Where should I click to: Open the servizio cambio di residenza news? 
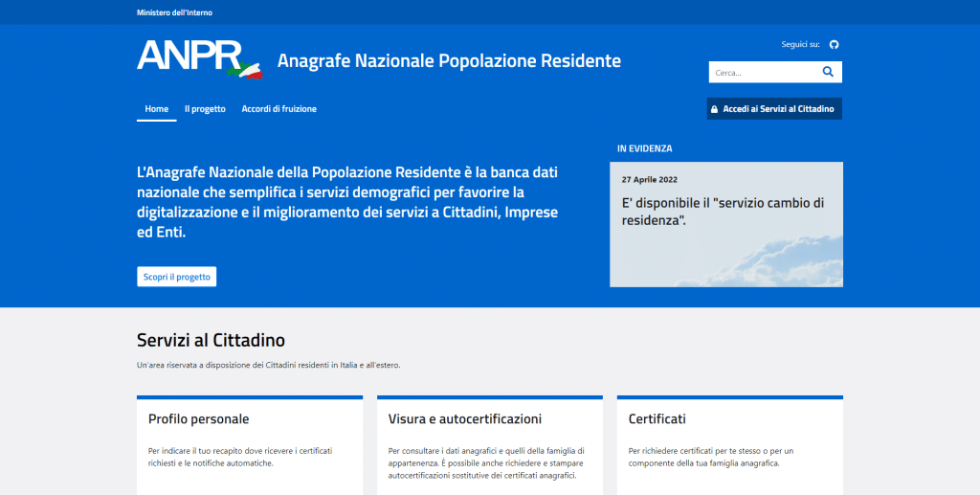[723, 212]
